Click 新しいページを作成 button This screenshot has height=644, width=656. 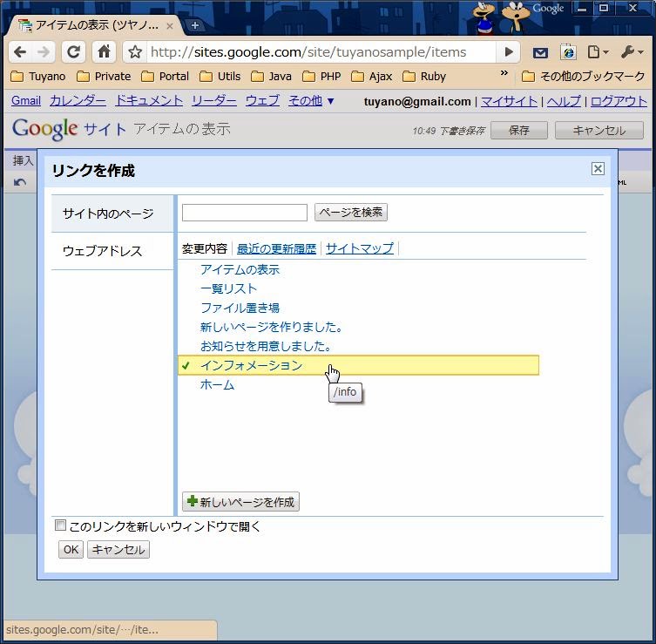240,502
